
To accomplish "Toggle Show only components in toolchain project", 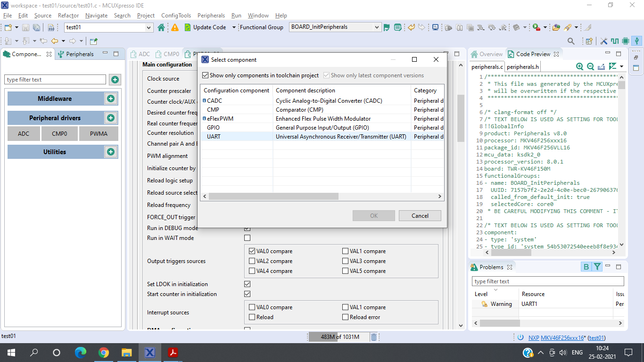I will point(206,75).
